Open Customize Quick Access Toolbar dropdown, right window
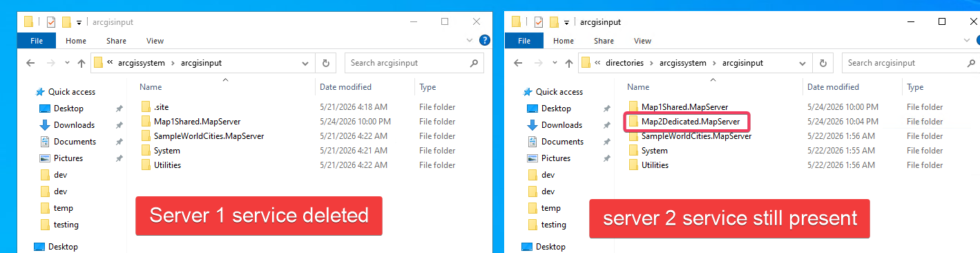980x253 pixels. 567,23
